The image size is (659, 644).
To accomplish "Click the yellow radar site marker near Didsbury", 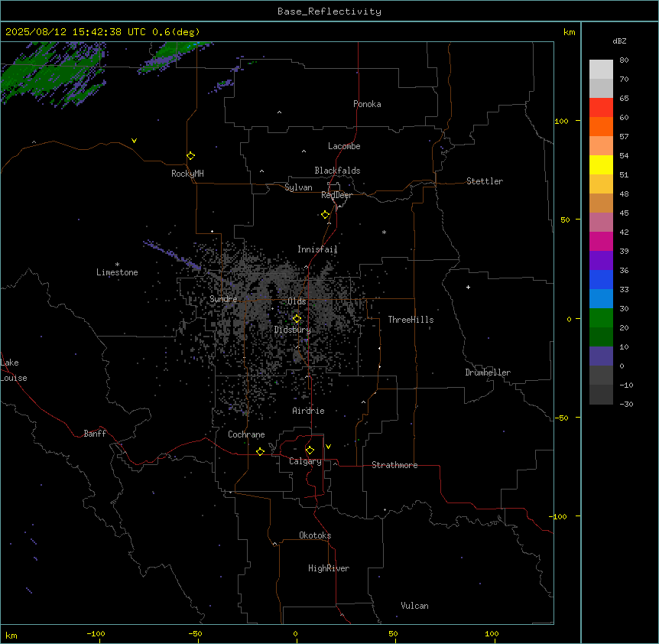I will tap(297, 319).
